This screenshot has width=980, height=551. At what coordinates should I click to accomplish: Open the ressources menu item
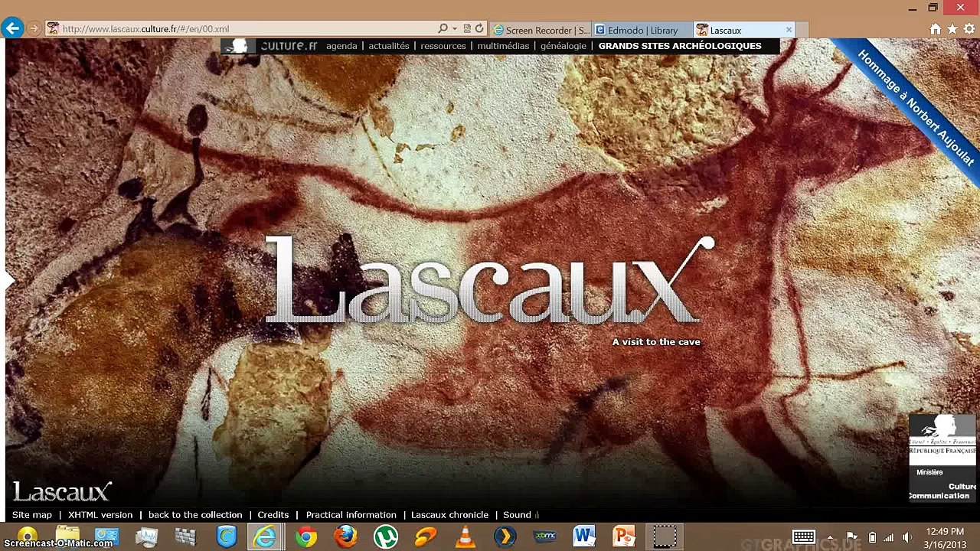tap(443, 46)
